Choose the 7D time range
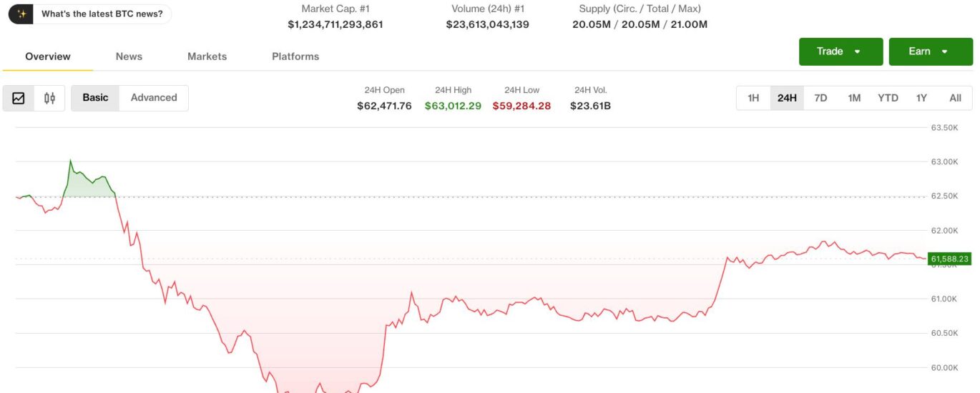Viewport: 980px width, 393px height. [x=820, y=98]
